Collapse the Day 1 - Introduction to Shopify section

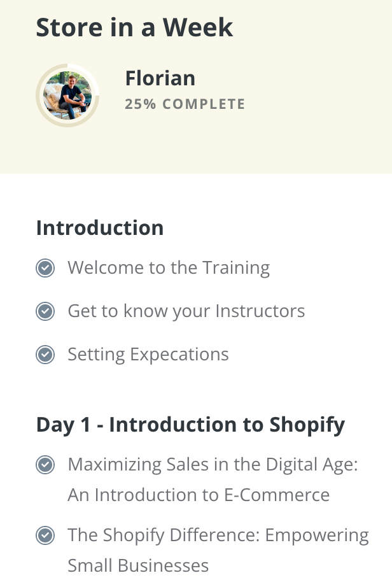pos(190,425)
